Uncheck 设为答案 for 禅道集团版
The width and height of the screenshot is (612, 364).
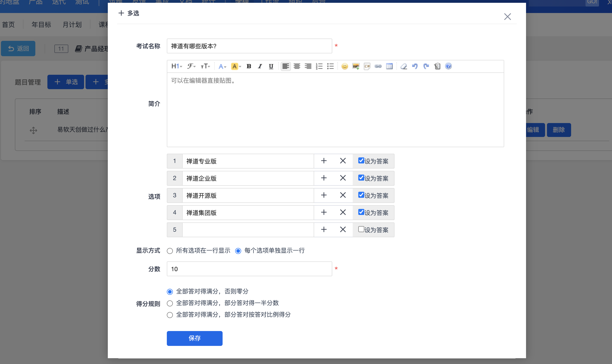pos(361,212)
